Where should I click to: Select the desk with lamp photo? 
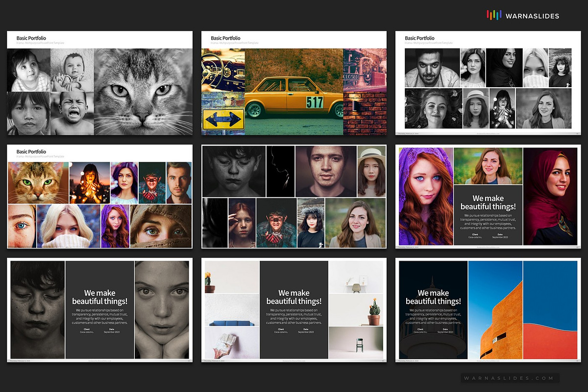point(356,277)
